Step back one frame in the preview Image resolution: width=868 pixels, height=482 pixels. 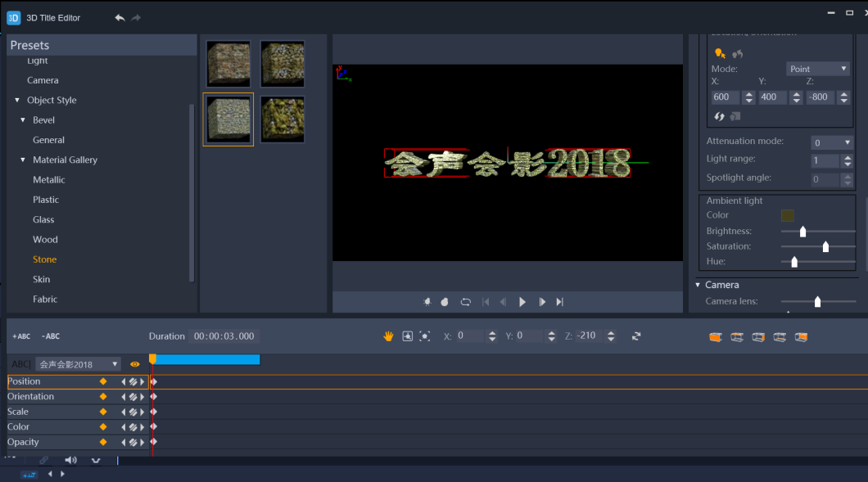[503, 302]
